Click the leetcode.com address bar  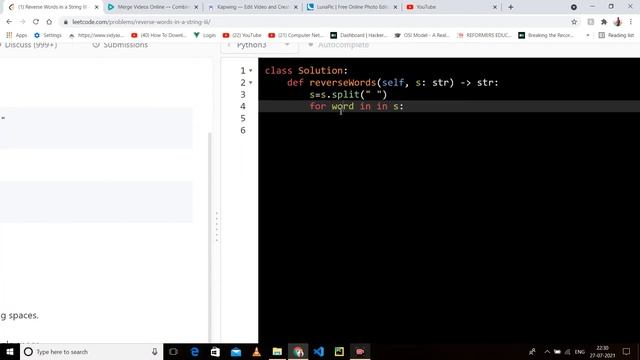pyautogui.click(x=314, y=22)
